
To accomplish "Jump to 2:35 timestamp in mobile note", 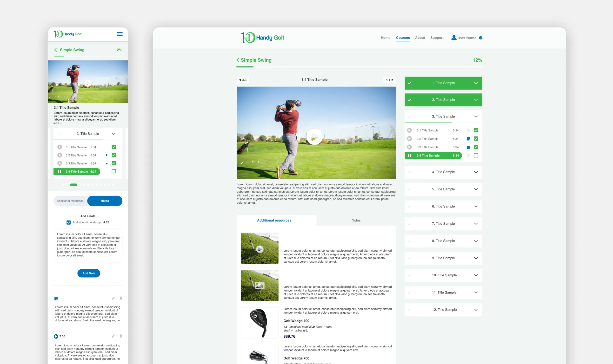I will coord(56,336).
